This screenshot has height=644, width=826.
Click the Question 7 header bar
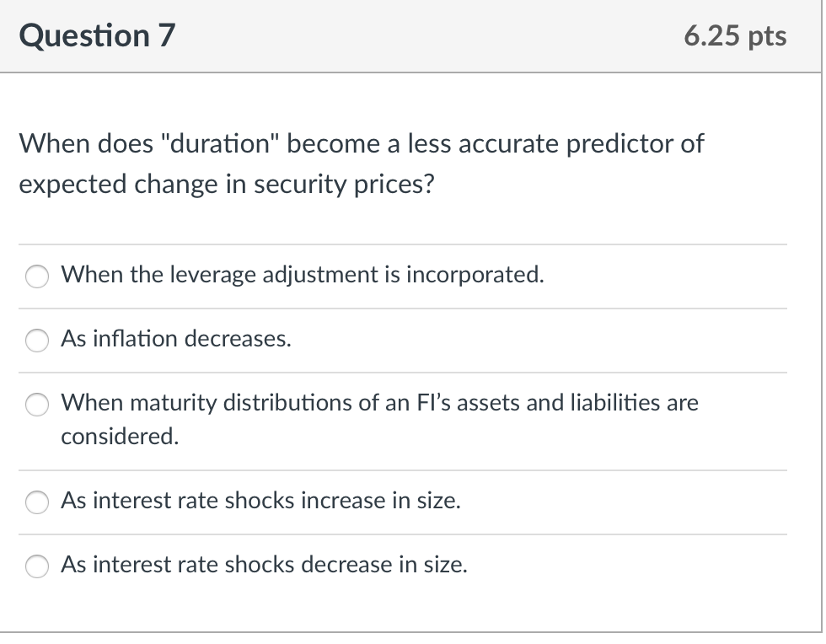point(411,35)
